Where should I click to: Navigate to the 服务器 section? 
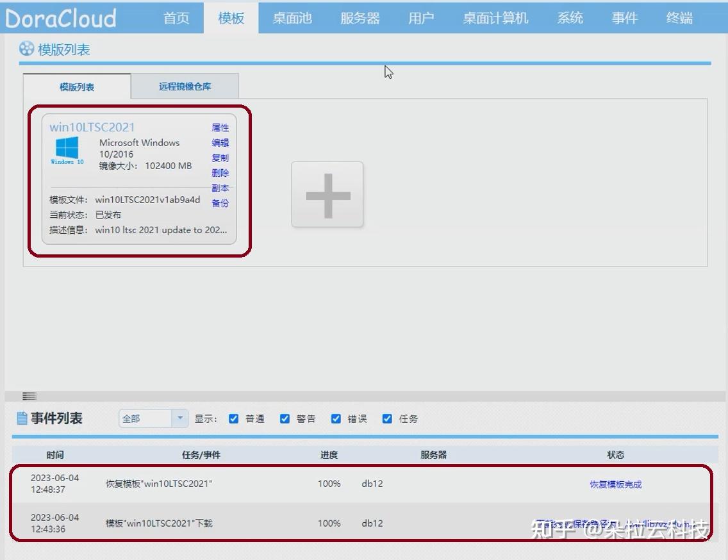click(x=360, y=18)
